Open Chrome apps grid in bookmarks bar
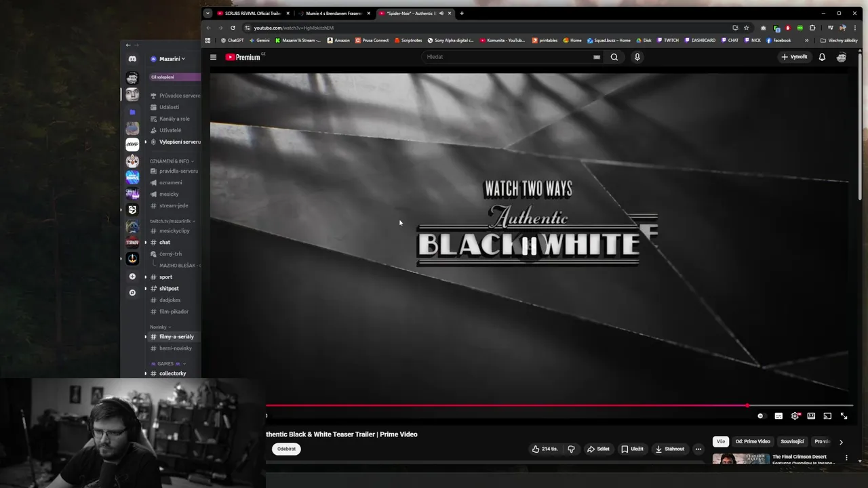This screenshot has height=488, width=868. (x=208, y=40)
